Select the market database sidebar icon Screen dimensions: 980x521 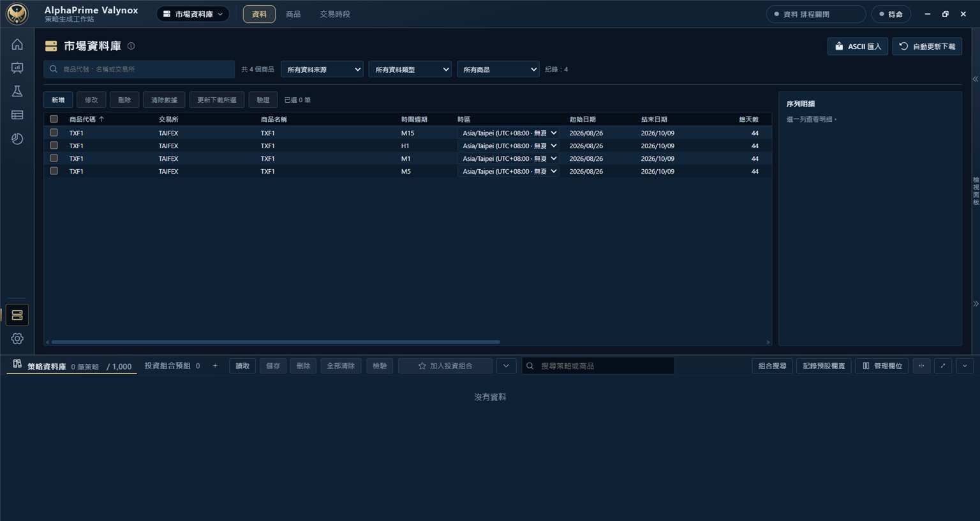point(17,315)
